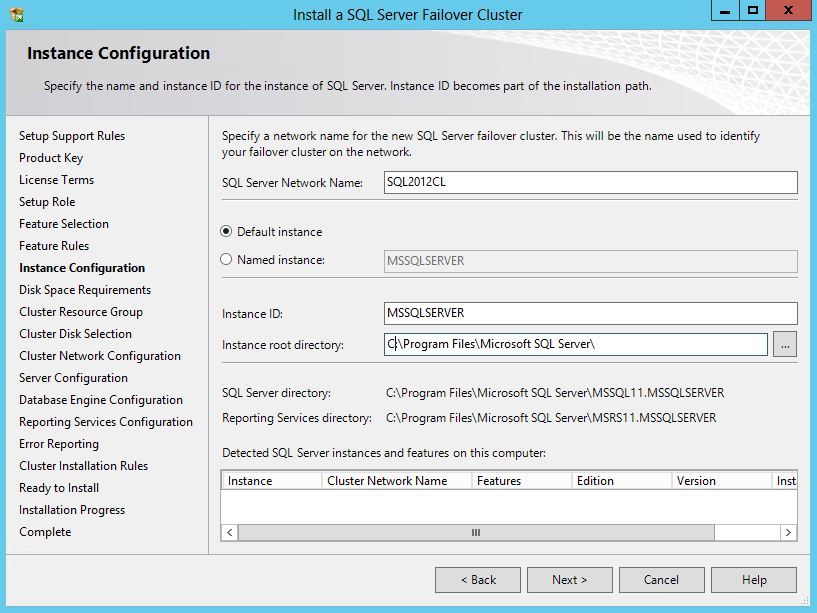
Task: Sort by Cluster Network Name column header
Action: point(397,481)
